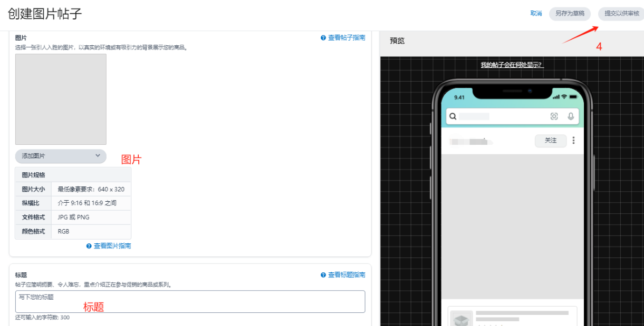The image size is (644, 326).
Task: Open the 我的帖子会在何处显示? link
Action: click(512, 65)
